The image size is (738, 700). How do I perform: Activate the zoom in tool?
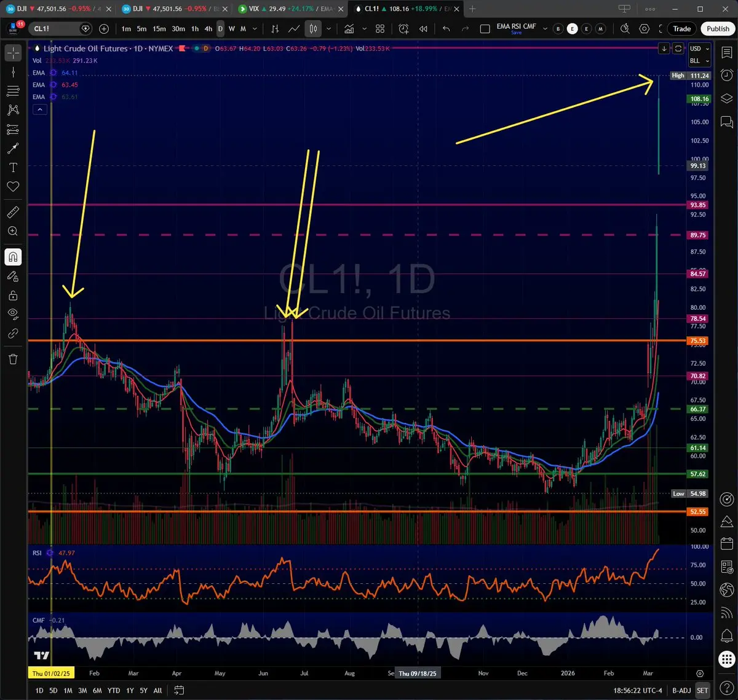pyautogui.click(x=13, y=231)
